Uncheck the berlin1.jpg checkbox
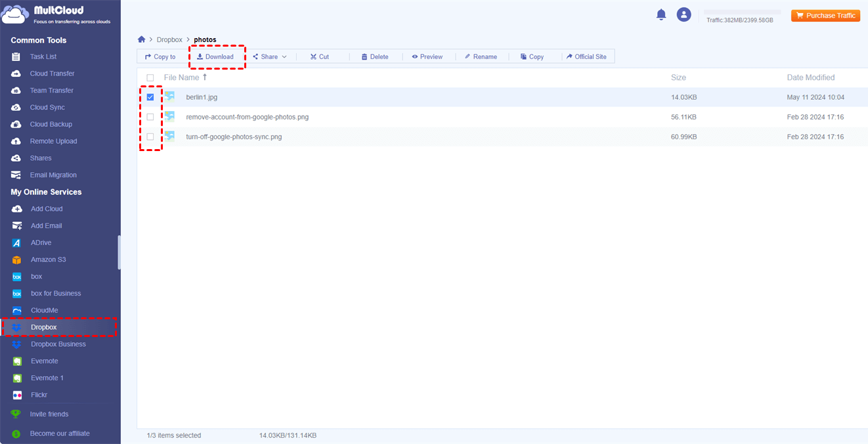The width and height of the screenshot is (868, 444). pos(150,97)
